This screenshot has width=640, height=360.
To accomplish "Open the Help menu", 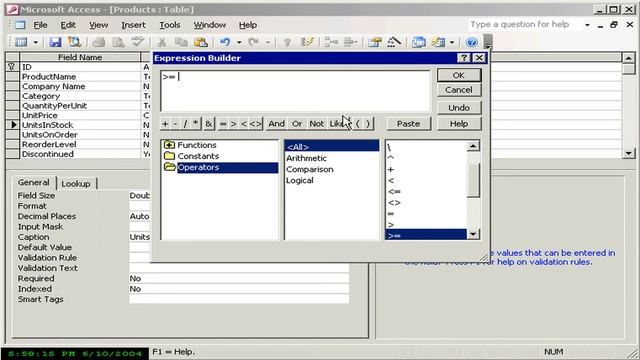I will tap(248, 25).
